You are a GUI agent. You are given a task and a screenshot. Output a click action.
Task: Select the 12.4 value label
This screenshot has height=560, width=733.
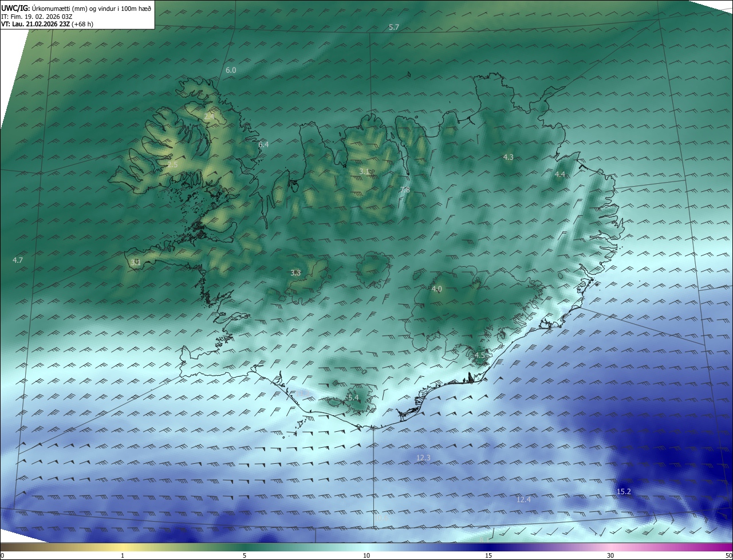tap(523, 499)
